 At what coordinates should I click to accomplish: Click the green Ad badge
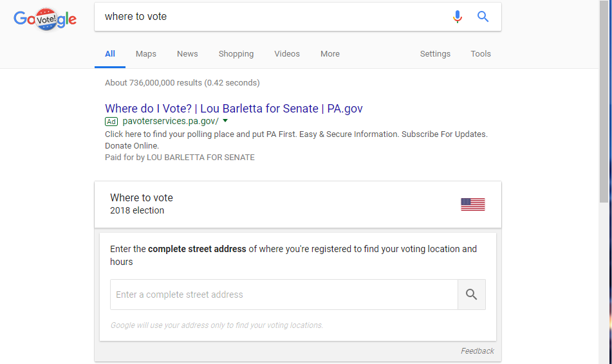pos(111,122)
